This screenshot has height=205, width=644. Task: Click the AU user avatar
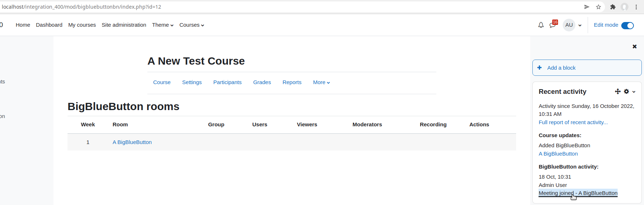point(569,25)
